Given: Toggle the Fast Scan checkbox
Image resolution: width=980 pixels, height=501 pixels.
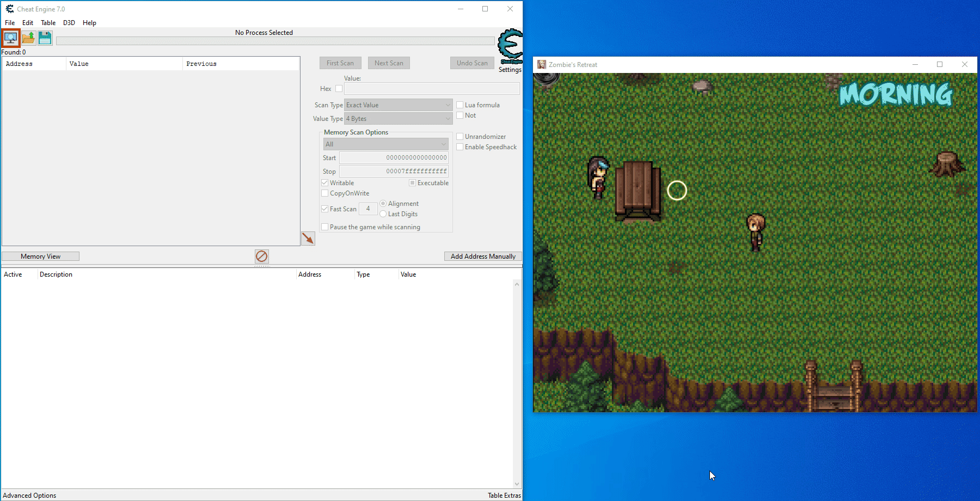Looking at the screenshot, I should pos(324,209).
